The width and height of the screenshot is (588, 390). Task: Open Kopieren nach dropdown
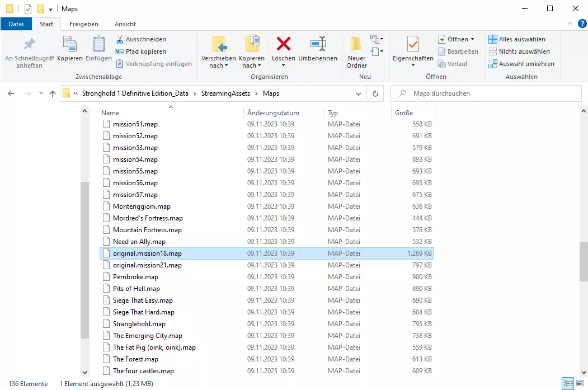click(252, 52)
